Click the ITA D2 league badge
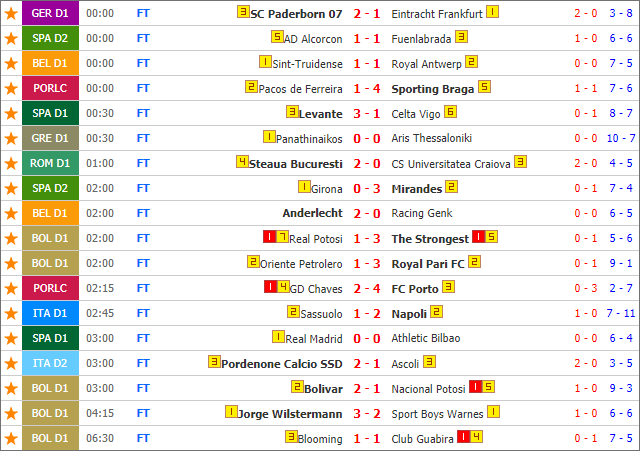The height and width of the screenshot is (451, 640). point(50,363)
